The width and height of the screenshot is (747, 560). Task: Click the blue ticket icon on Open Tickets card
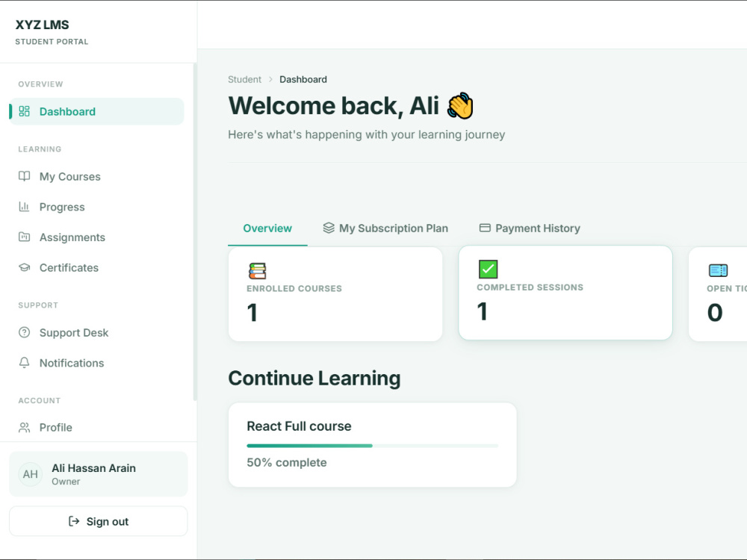[718, 270]
